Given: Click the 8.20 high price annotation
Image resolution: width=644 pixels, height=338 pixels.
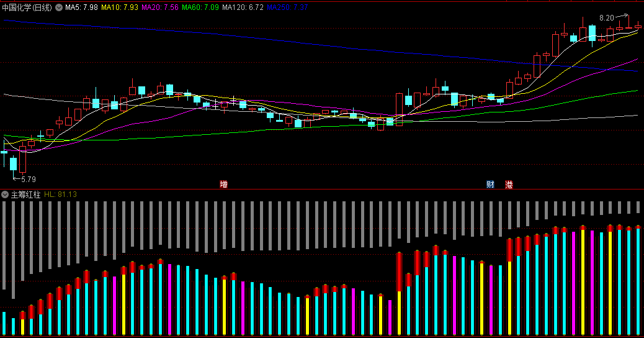Looking at the screenshot, I should 607,17.
